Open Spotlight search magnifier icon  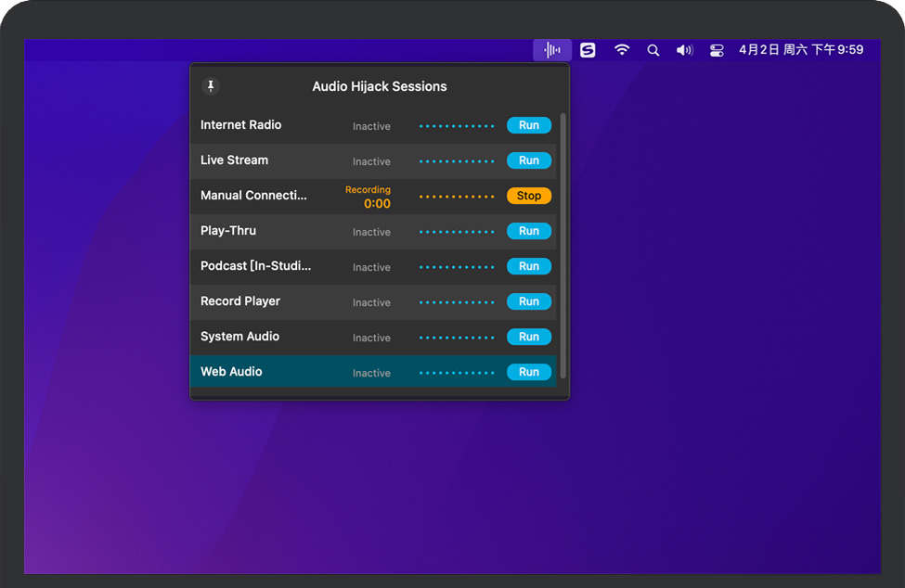tap(653, 50)
